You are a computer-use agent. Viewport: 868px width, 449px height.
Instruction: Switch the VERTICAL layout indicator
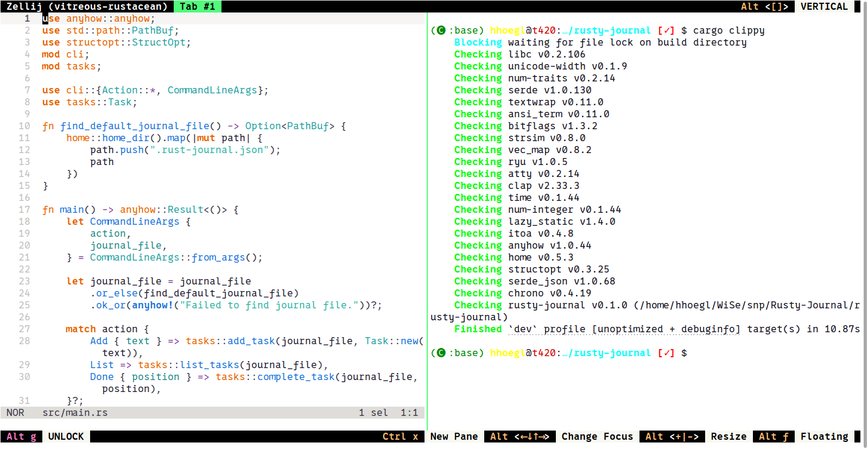point(823,7)
